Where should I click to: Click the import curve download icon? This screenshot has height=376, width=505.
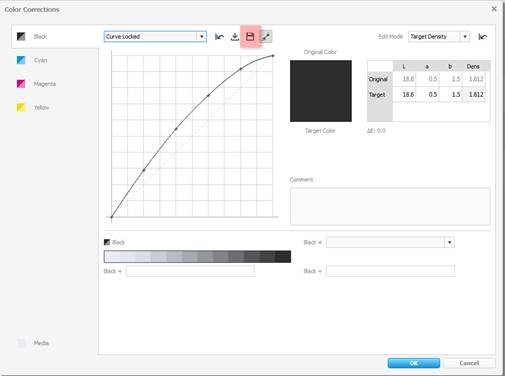coord(235,37)
